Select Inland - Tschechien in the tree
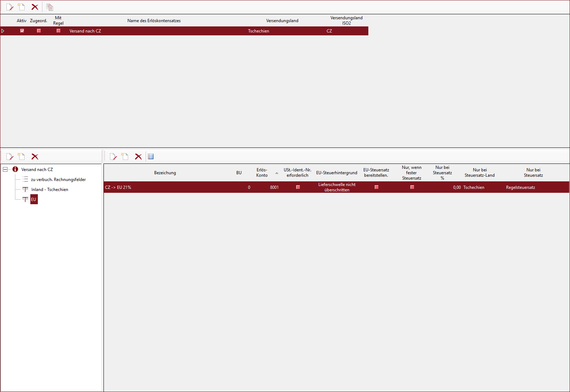This screenshot has height=392, width=570. pos(50,190)
